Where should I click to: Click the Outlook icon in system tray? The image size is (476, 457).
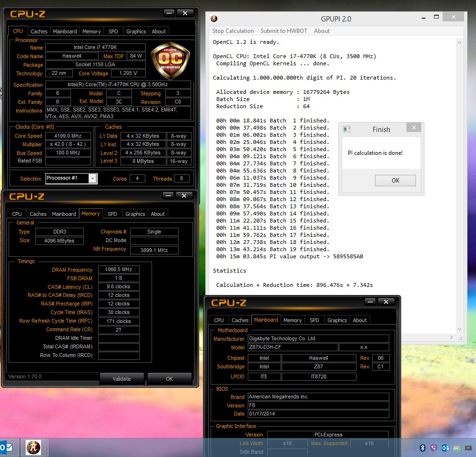tap(446, 447)
